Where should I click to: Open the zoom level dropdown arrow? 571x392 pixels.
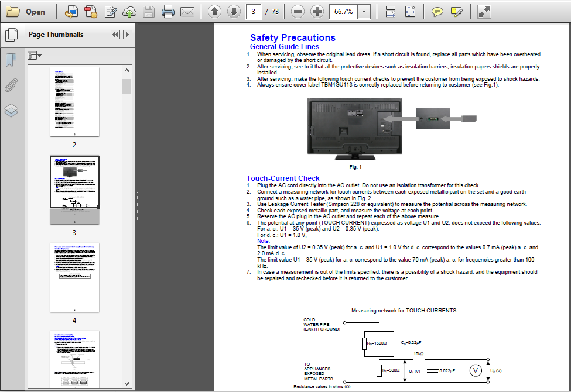pos(364,12)
